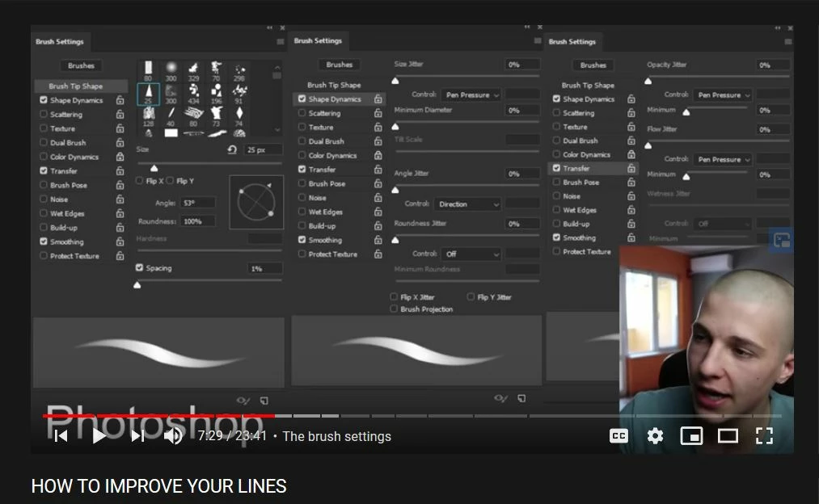
Task: Select Brush Tip Shape in Opacity Jitter panel
Action: pyautogui.click(x=588, y=85)
